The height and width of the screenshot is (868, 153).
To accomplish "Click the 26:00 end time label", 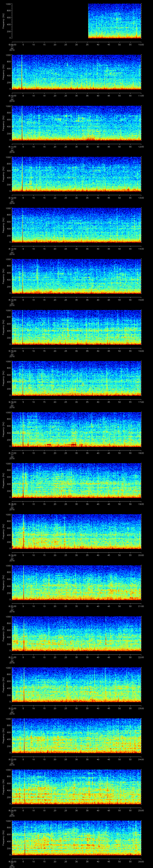I will point(141,861).
